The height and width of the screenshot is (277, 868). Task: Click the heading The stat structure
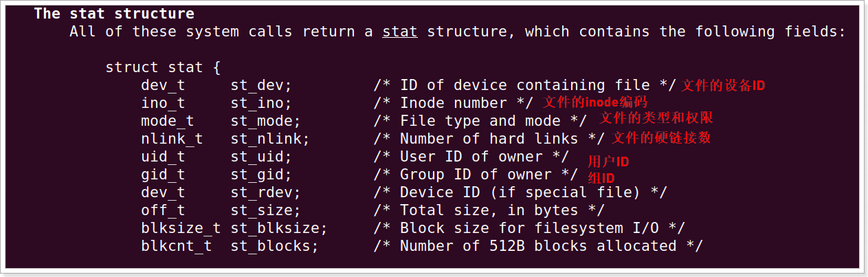pos(114,14)
